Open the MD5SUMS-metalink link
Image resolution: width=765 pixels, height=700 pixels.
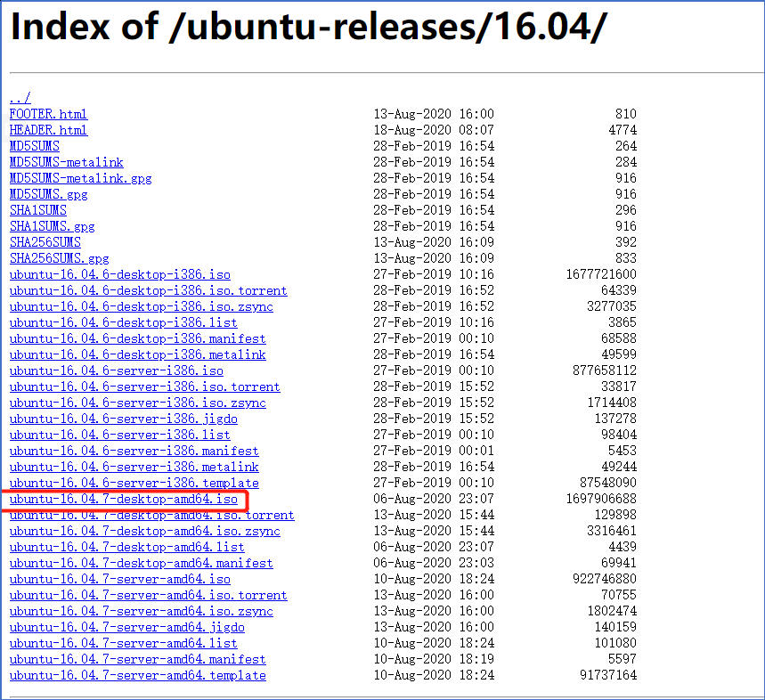click(66, 161)
